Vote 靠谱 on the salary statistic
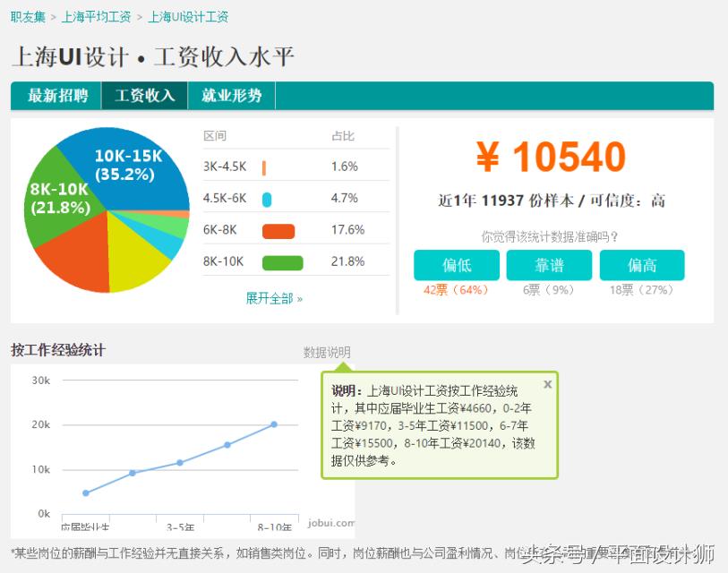The width and height of the screenshot is (728, 573). point(549,265)
